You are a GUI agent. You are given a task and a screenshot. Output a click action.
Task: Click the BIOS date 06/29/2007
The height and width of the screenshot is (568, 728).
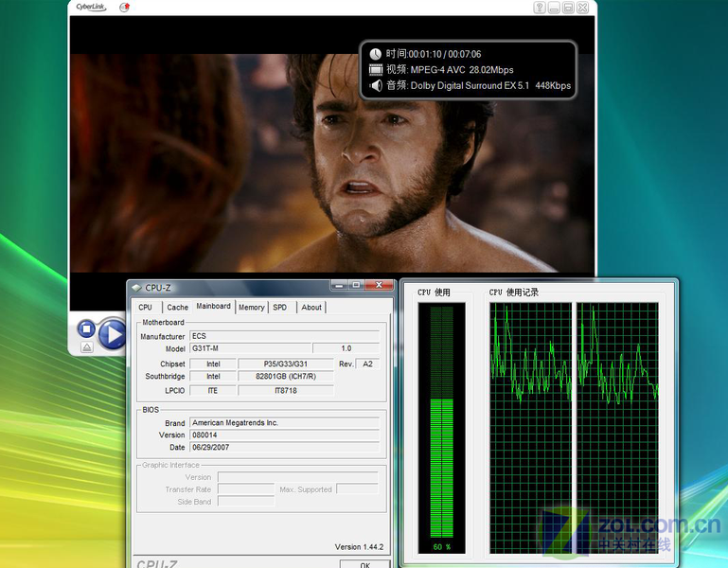[x=285, y=447]
